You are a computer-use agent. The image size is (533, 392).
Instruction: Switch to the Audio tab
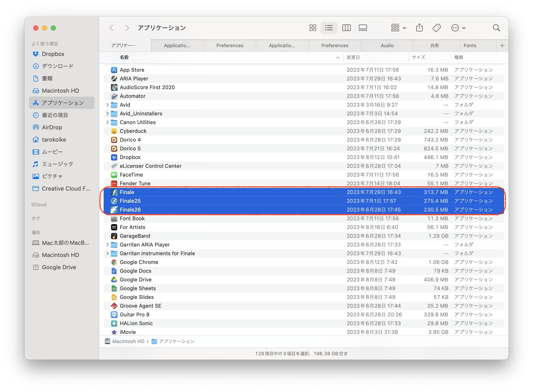point(387,46)
